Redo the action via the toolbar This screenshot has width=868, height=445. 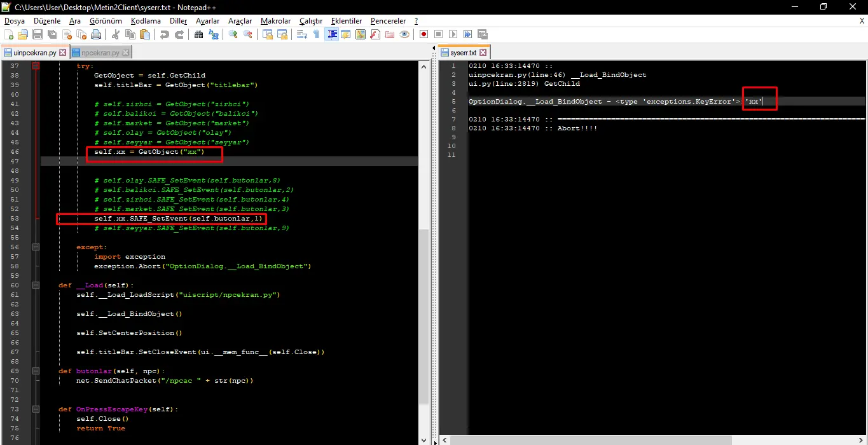point(179,34)
